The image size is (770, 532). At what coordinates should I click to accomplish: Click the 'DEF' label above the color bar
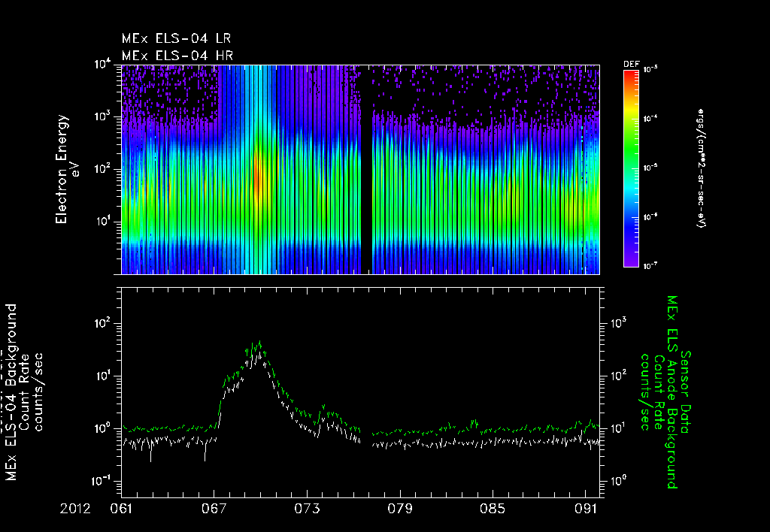tap(631, 65)
